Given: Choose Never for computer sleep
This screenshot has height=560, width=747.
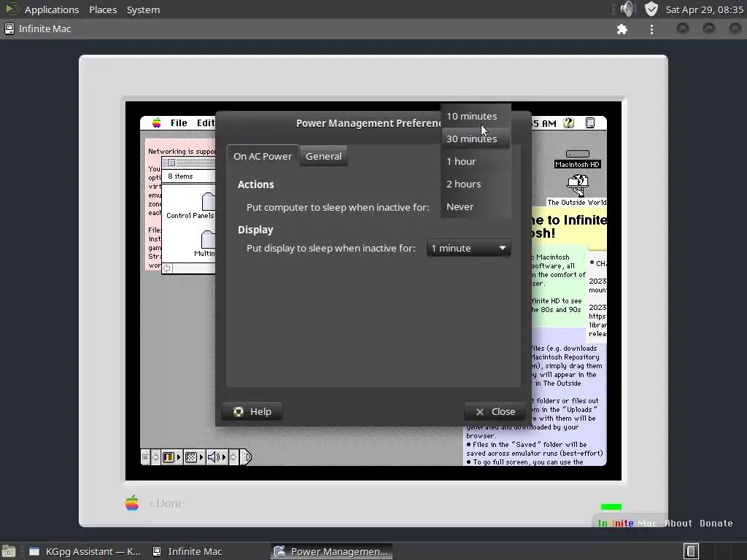Looking at the screenshot, I should 476,206.
